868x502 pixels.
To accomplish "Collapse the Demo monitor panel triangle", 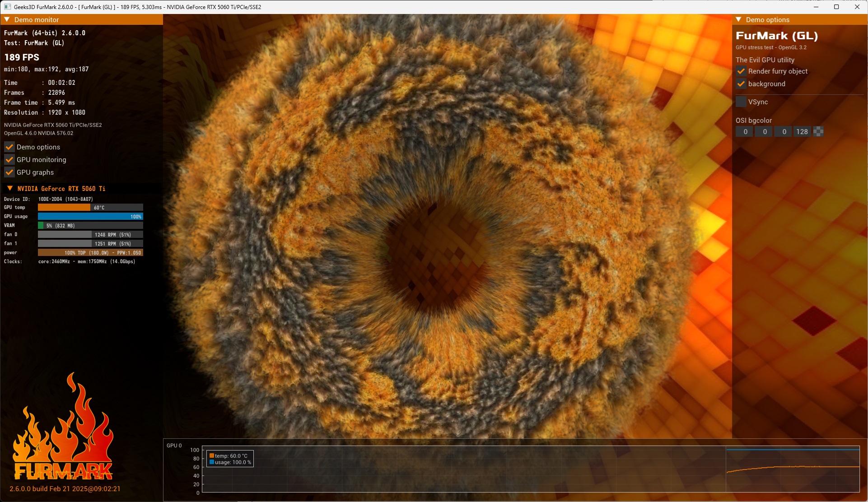I will (7, 19).
